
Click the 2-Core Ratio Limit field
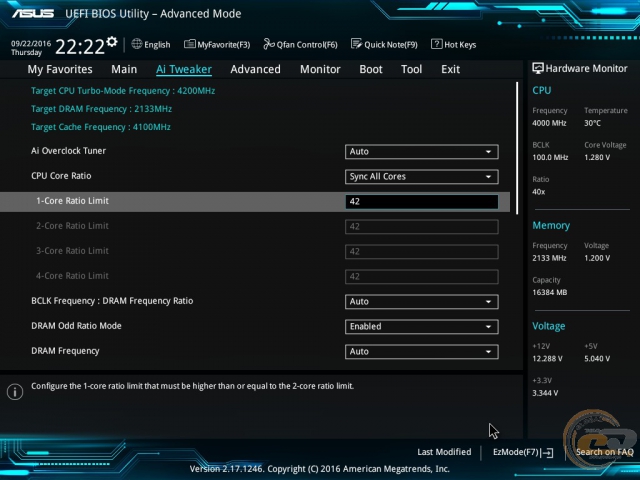click(421, 227)
